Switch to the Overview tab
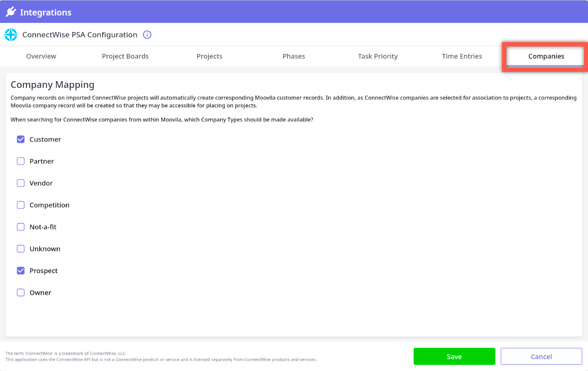 pos(41,56)
